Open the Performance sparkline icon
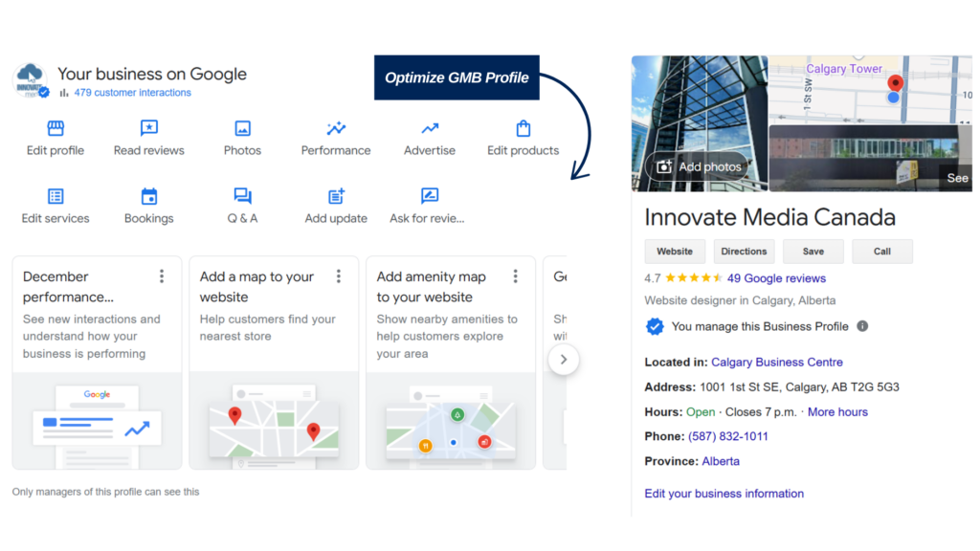980x551 pixels. pyautogui.click(x=336, y=128)
